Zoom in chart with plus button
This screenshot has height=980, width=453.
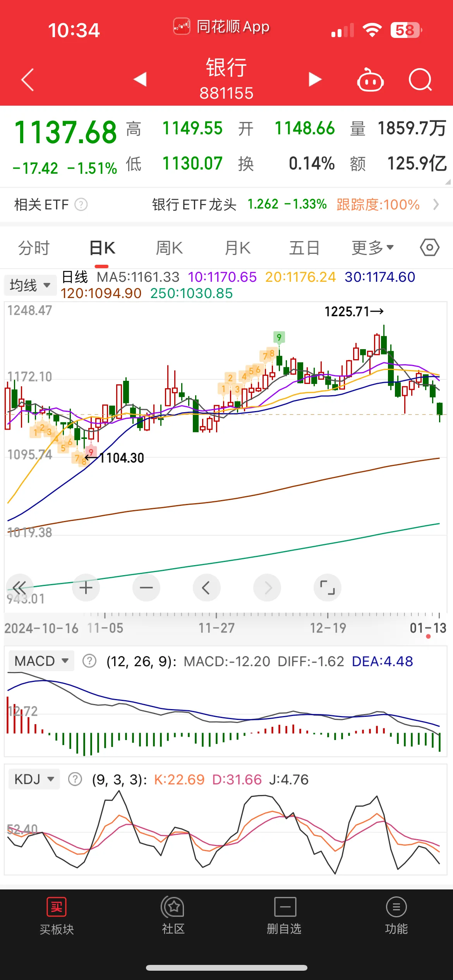point(86,588)
